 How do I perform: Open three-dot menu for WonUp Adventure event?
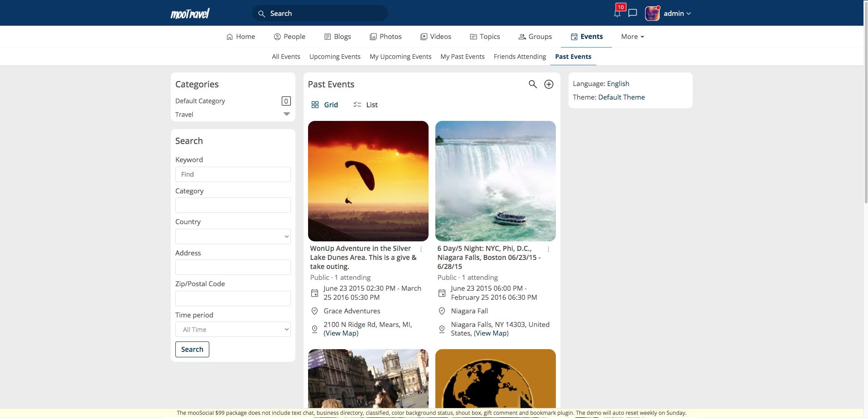coord(421,249)
